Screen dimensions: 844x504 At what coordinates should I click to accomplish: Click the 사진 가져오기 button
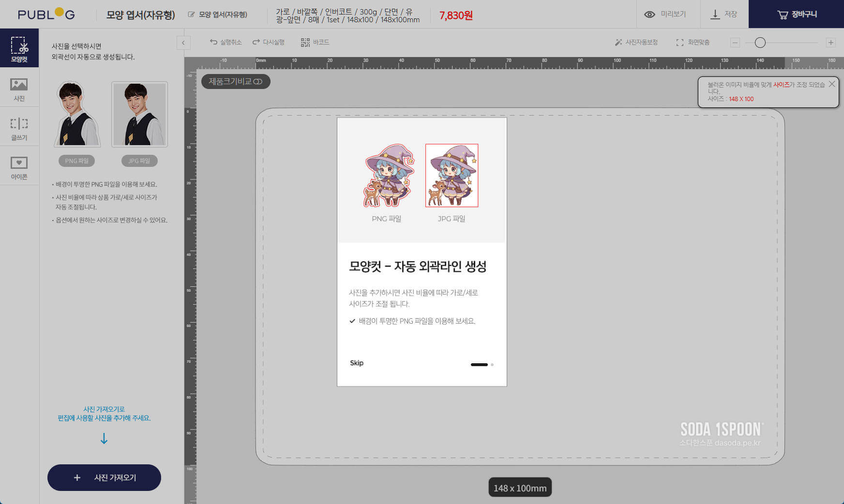(104, 477)
